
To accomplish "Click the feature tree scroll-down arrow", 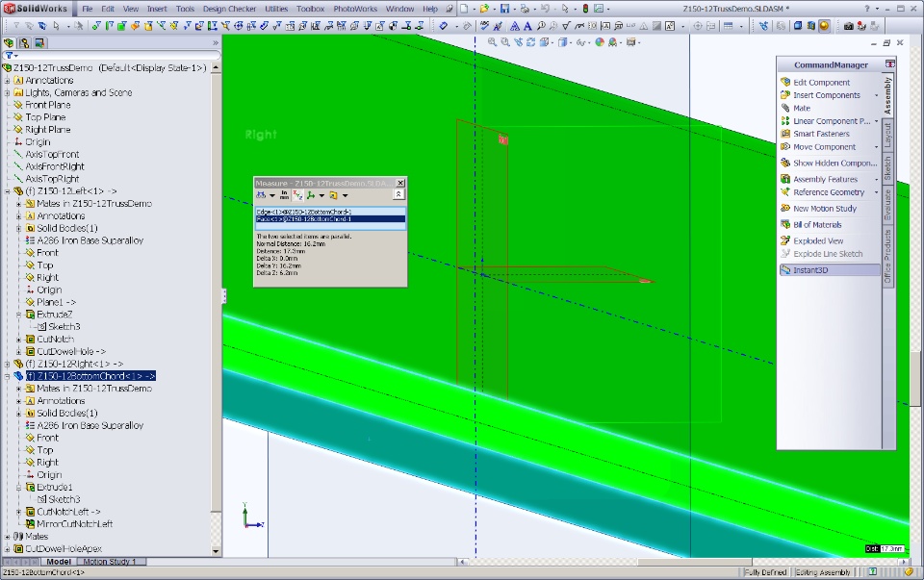I will click(x=216, y=551).
